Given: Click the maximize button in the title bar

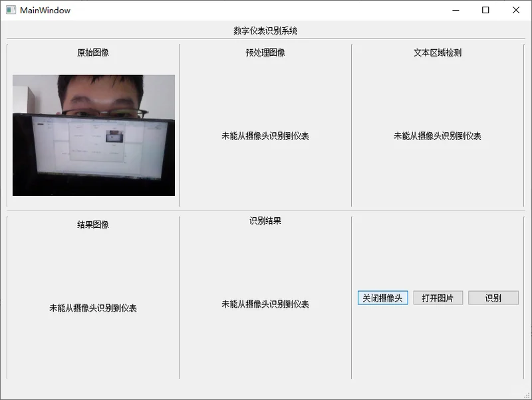Looking at the screenshot, I should pos(486,11).
